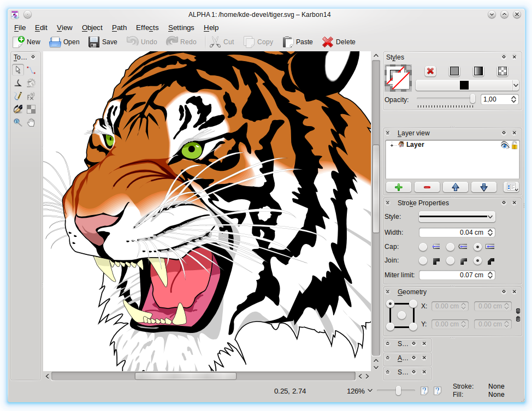Click the Paste clipboard toolbar button
The height and width of the screenshot is (411, 532).
click(x=298, y=41)
